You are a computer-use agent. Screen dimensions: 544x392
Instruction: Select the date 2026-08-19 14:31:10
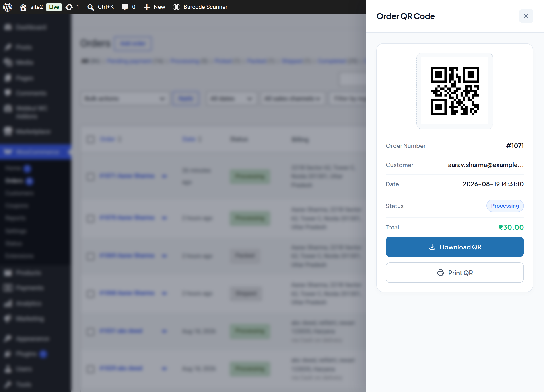pyautogui.click(x=493, y=184)
